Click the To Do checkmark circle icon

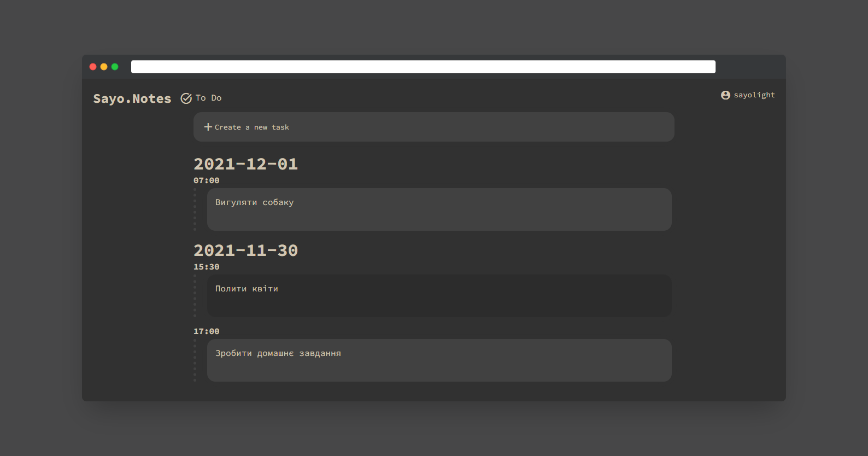pyautogui.click(x=186, y=98)
